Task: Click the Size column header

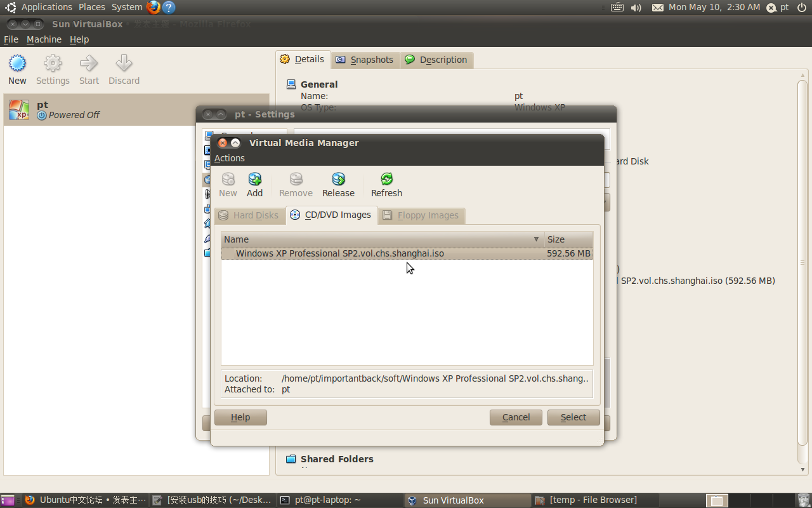Action: tap(568, 239)
